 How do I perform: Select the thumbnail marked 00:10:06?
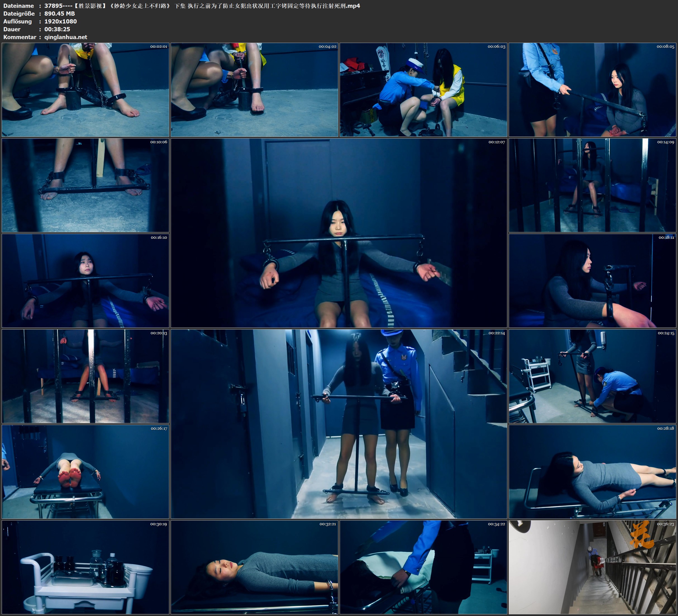[85, 185]
